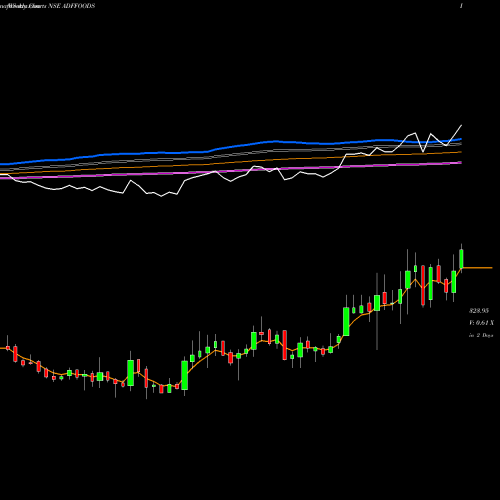Click the 'in 2 Days' label
The width and height of the screenshot is (500, 500).
(x=481, y=335)
